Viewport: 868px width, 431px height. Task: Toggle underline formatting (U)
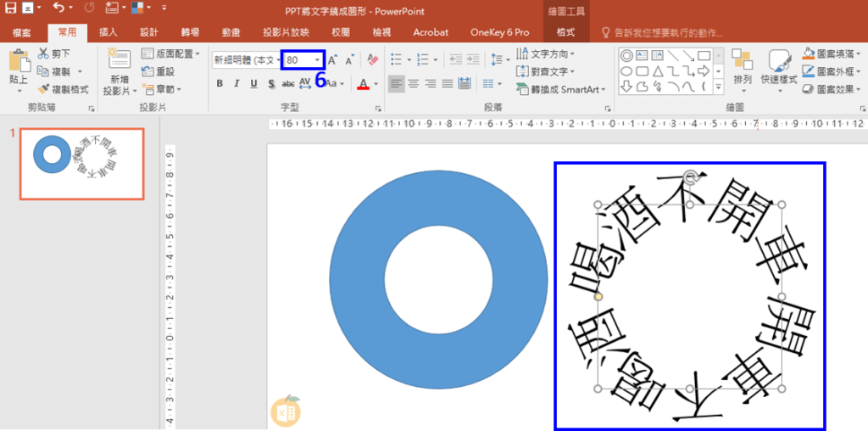253,84
